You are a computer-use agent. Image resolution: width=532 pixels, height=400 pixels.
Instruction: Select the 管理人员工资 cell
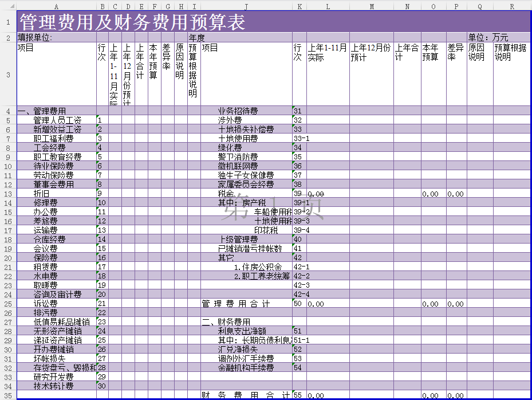coord(57,120)
